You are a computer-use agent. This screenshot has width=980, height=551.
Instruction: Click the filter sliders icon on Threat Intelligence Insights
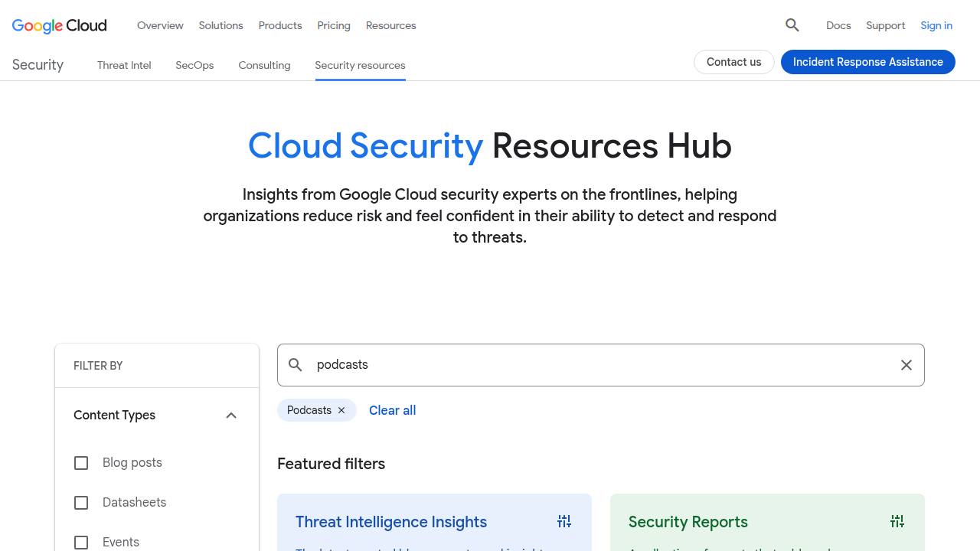click(x=564, y=521)
